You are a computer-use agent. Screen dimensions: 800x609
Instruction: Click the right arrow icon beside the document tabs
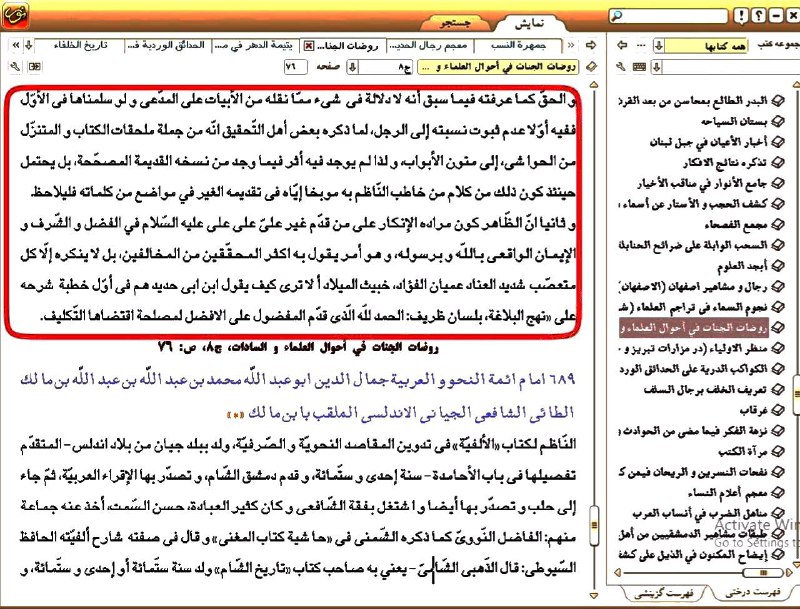pos(591,45)
